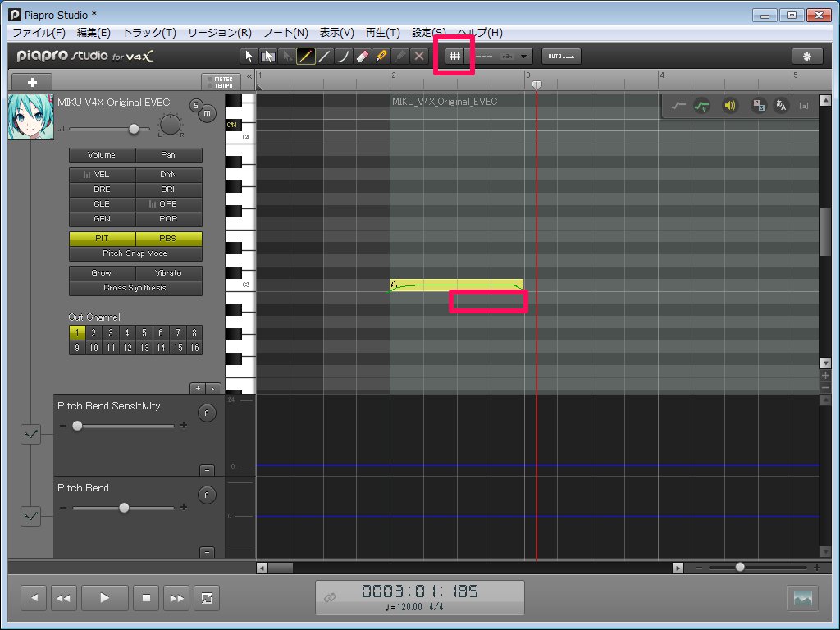Viewport: 840px width, 630px height.
Task: Open settings with the gear icon
Action: tap(806, 56)
